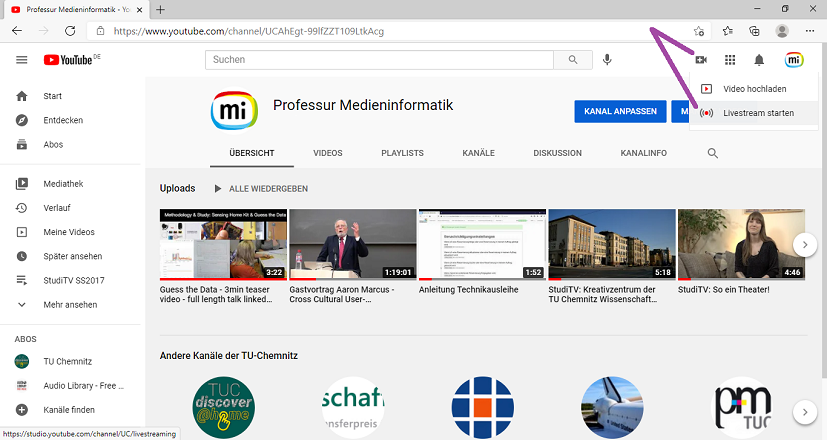Open the Technikausleihe video thumbnail
This screenshot has width=827, height=443.
pyautogui.click(x=482, y=245)
